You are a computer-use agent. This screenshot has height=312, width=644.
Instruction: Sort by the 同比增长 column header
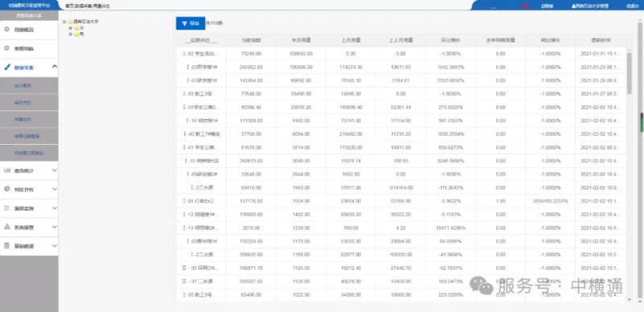coord(551,40)
